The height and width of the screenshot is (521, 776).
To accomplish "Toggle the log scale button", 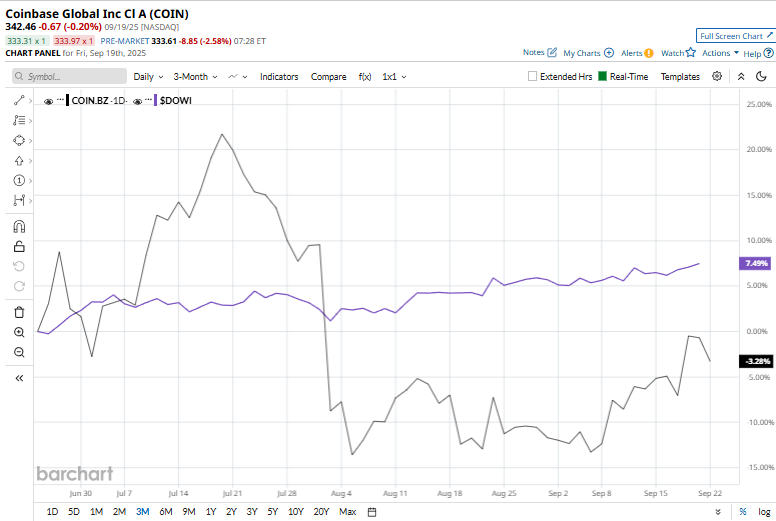I will tap(764, 512).
